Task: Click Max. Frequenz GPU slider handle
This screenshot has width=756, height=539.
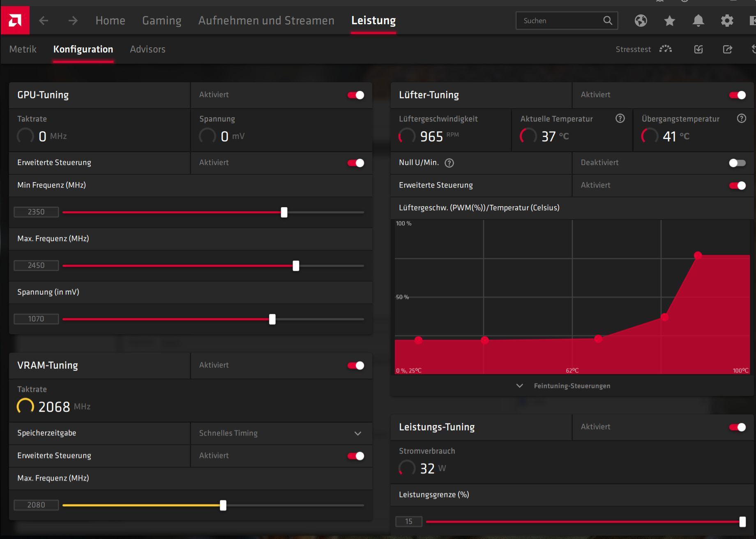Action: click(296, 266)
